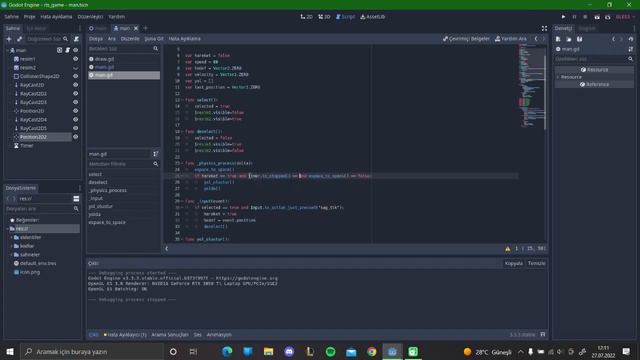
Task: Click the Çevrimiçi Belgeler button
Action: tap(466, 39)
